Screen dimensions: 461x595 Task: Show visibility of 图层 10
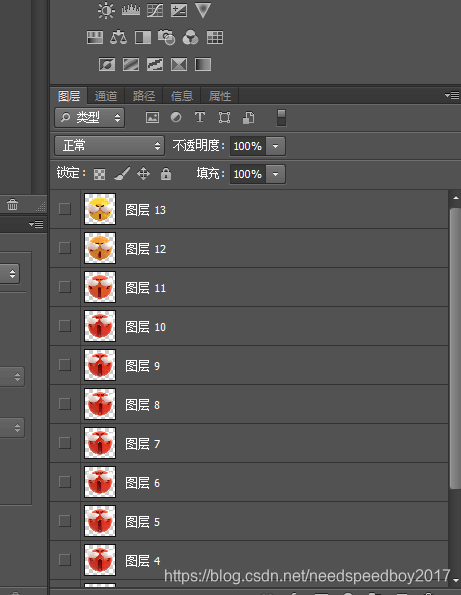(65, 326)
